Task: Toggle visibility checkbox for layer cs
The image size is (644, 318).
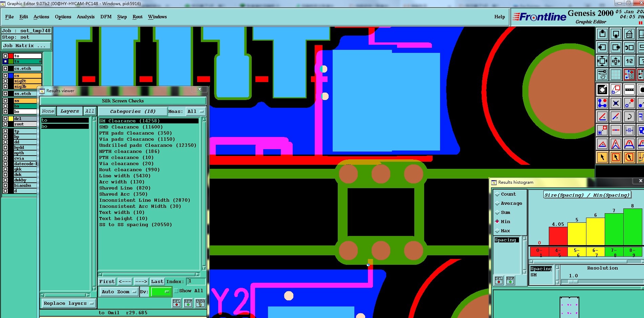Action: 5,76
